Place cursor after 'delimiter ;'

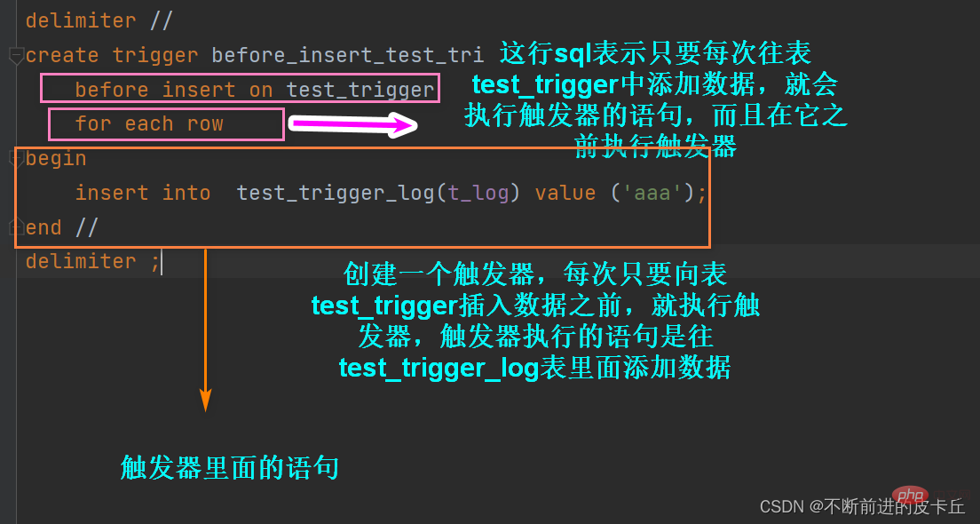click(162, 261)
